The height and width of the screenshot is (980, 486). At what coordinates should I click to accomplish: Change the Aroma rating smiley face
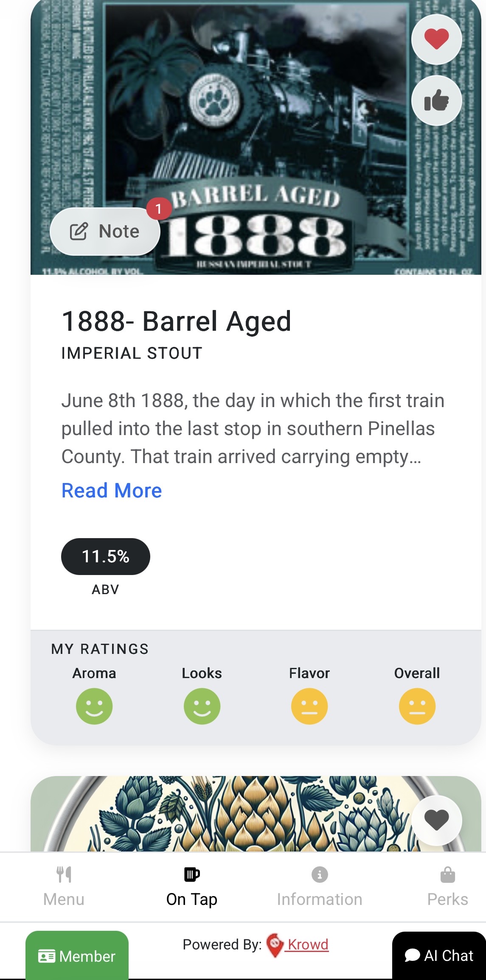94,706
